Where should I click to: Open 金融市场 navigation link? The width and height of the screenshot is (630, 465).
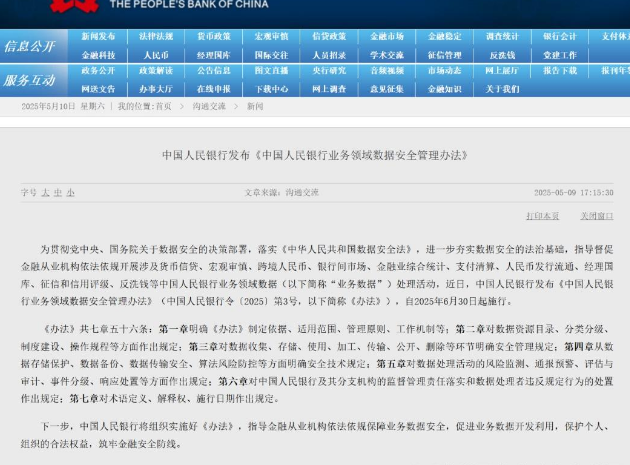click(x=387, y=37)
